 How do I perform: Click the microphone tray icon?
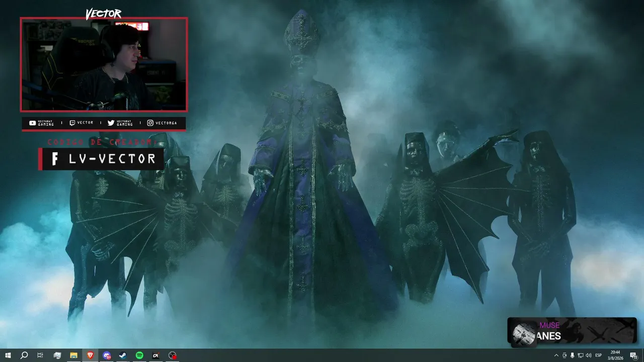tap(573, 355)
